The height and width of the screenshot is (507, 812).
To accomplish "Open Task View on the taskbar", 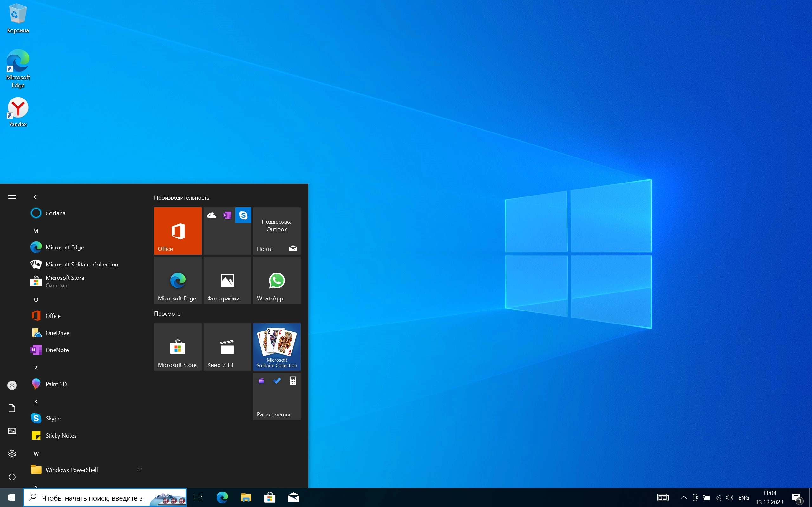I will [198, 497].
